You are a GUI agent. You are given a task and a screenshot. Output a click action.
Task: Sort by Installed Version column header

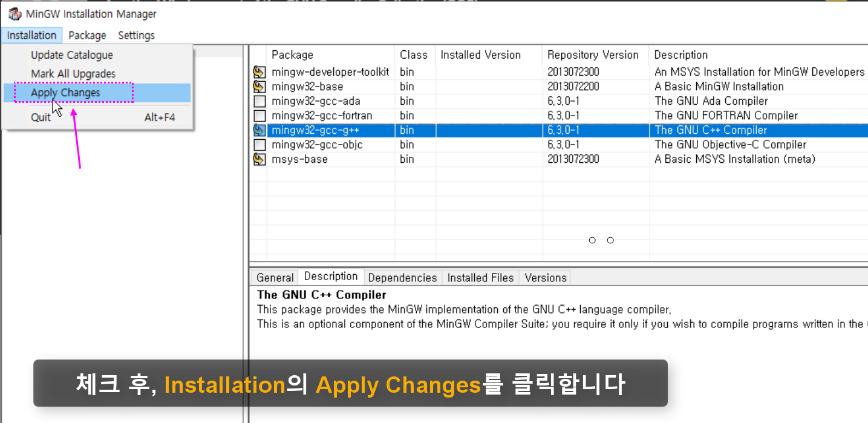[x=489, y=55]
